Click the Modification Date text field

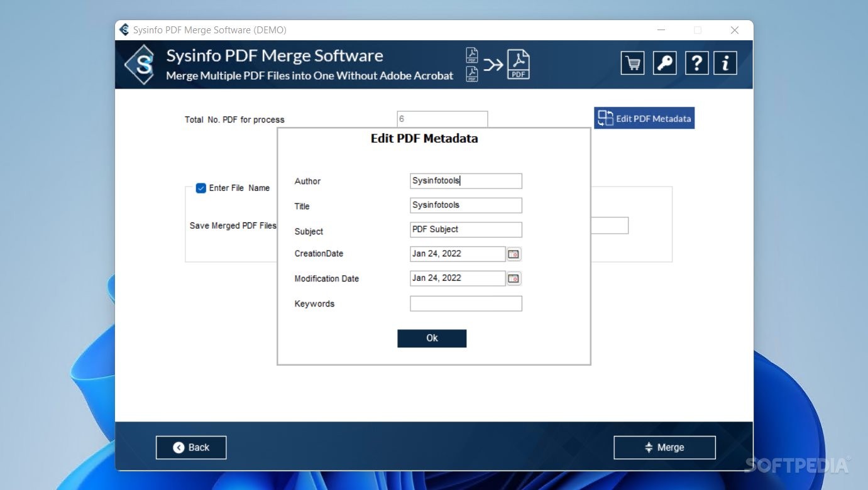[458, 278]
